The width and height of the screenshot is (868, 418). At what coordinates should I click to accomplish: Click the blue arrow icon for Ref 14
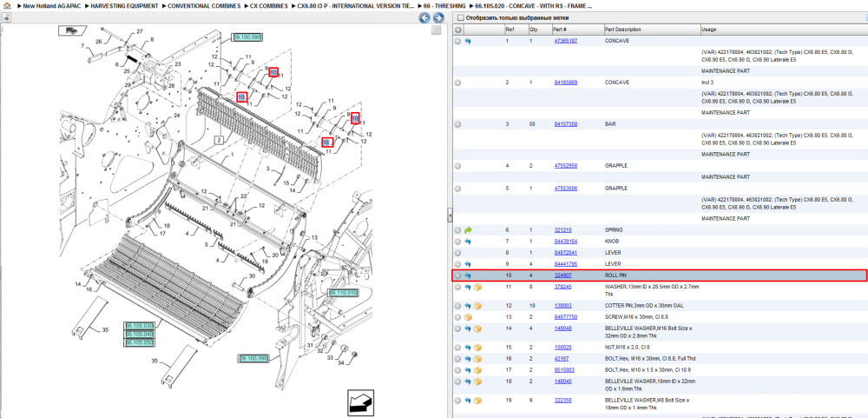[x=468, y=328]
